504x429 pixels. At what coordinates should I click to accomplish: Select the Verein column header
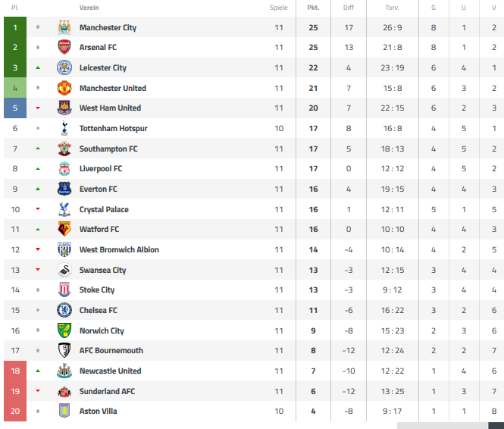89,8
